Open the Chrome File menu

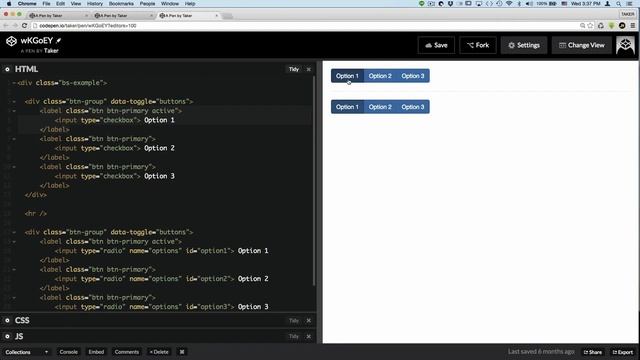[x=47, y=4]
